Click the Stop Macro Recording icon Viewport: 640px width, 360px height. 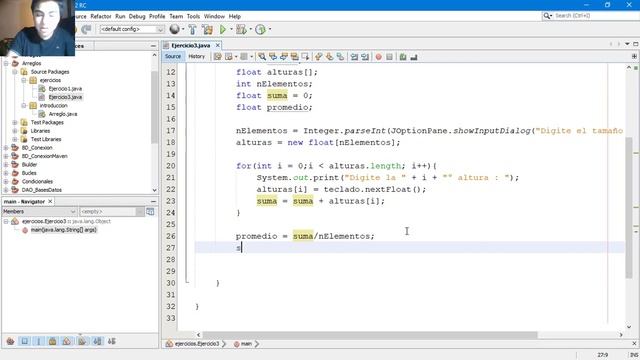(389, 57)
